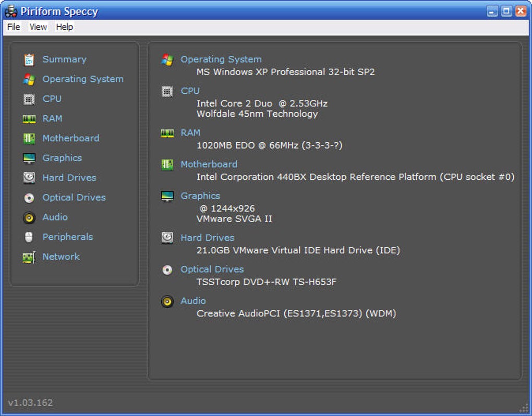Open the View menu
The width and height of the screenshot is (532, 416).
coord(38,27)
